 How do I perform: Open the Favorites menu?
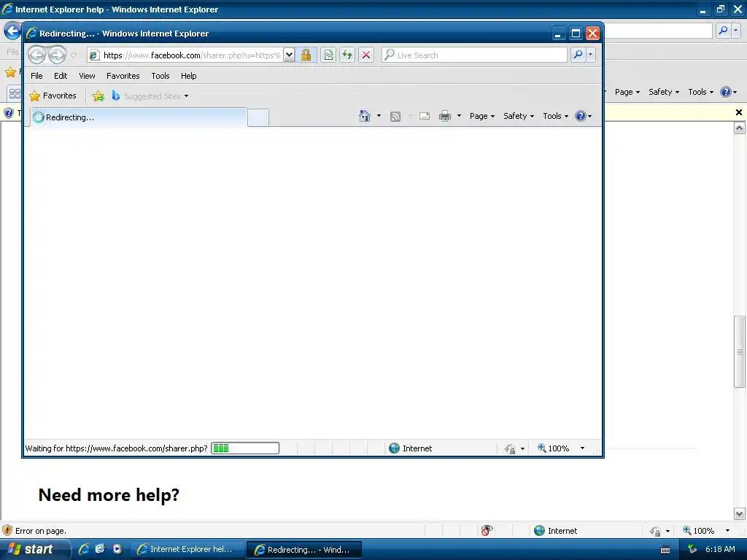coord(123,76)
